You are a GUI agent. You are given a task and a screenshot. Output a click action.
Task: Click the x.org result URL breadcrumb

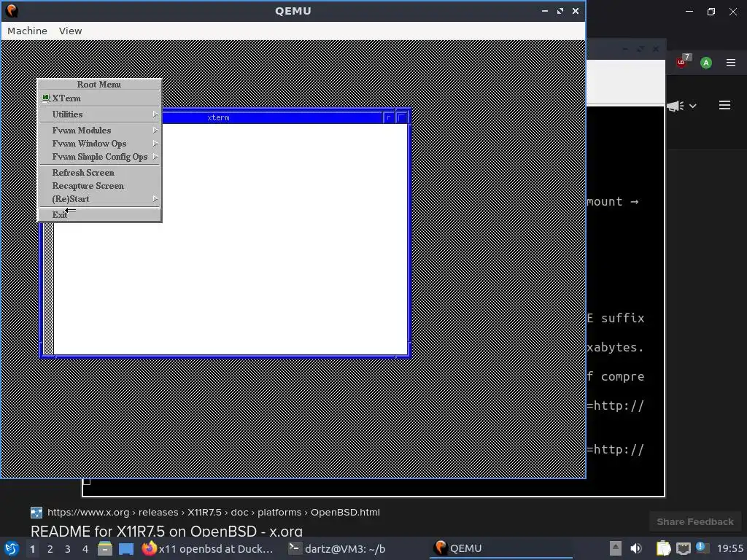click(x=214, y=513)
